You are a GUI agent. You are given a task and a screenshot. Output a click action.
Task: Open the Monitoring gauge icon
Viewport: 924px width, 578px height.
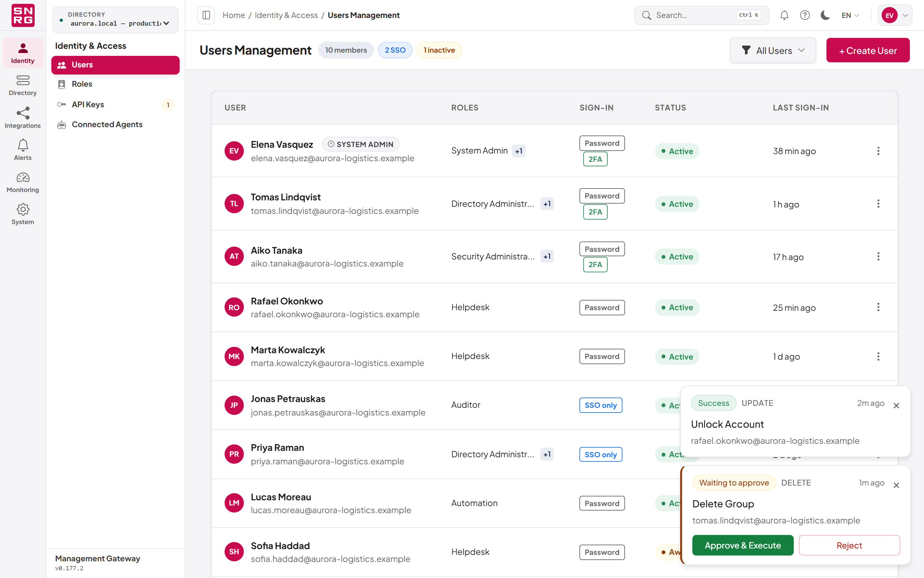coord(22,177)
